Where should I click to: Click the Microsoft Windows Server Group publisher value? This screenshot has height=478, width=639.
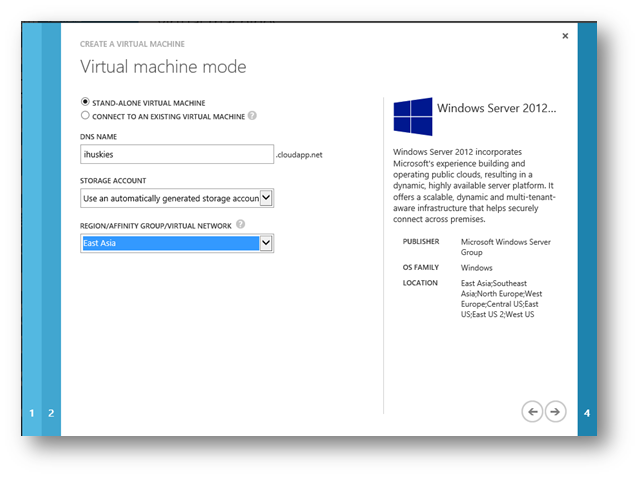506,247
